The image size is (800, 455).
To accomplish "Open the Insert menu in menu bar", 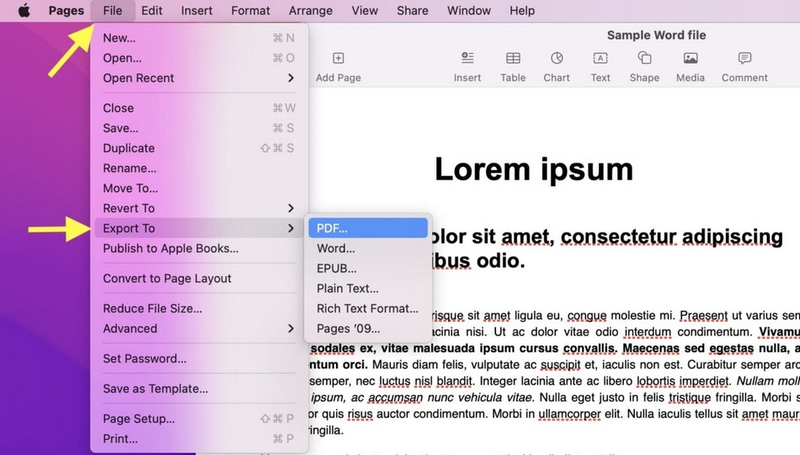I will [196, 11].
